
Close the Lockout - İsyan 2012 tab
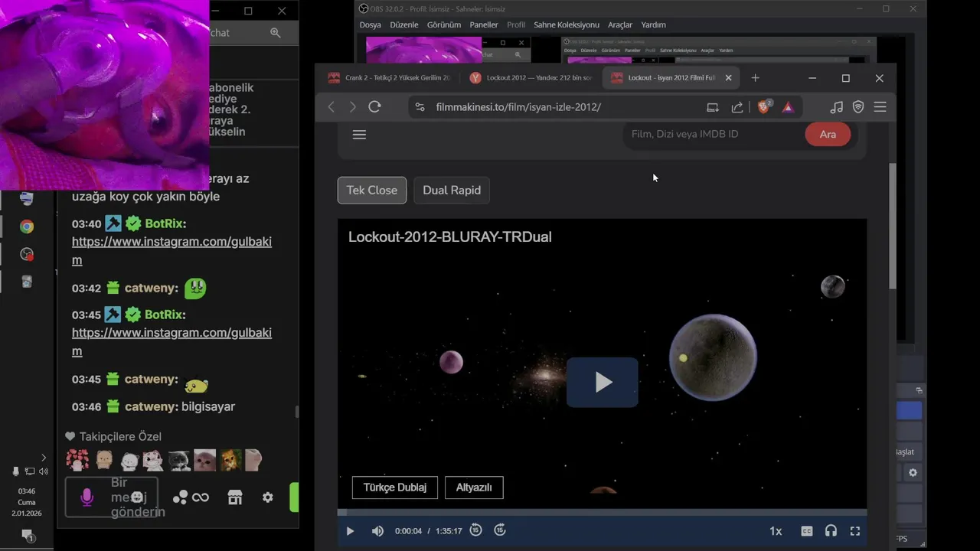[x=728, y=78]
